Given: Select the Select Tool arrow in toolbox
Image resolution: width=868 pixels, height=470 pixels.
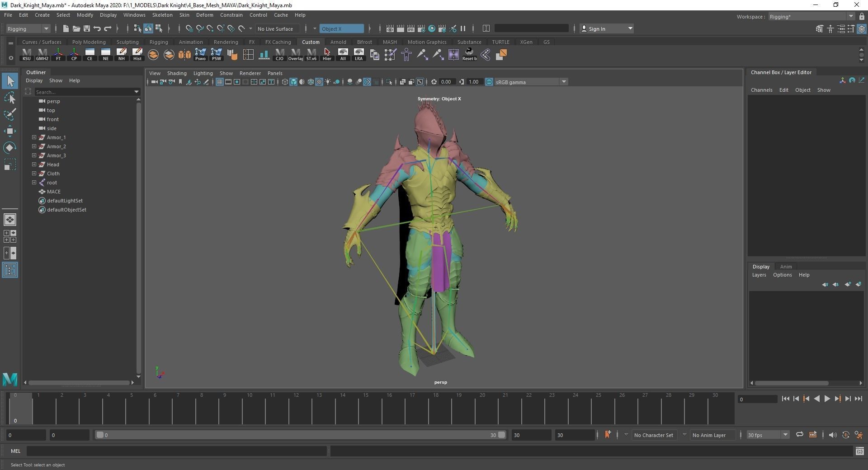Looking at the screenshot, I should click(10, 81).
